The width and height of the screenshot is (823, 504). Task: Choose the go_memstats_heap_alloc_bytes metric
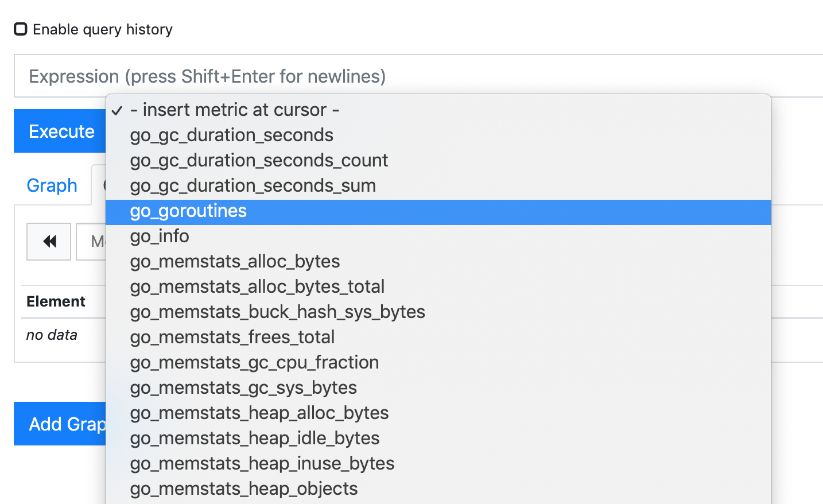[x=259, y=413]
